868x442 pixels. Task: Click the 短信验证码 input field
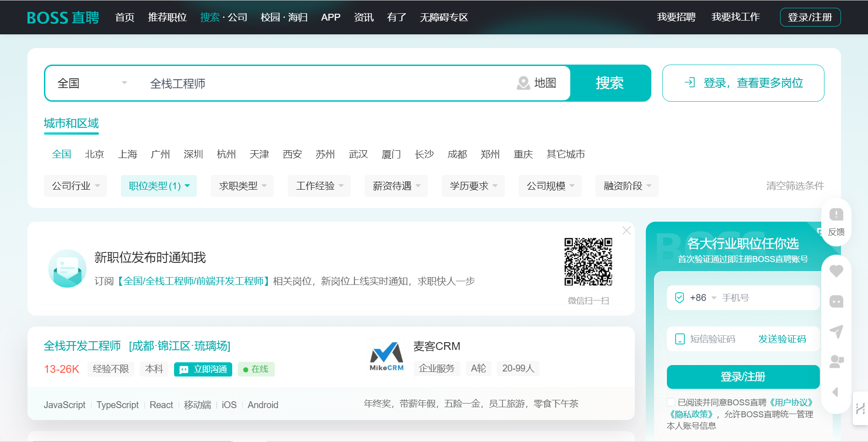[x=719, y=339]
